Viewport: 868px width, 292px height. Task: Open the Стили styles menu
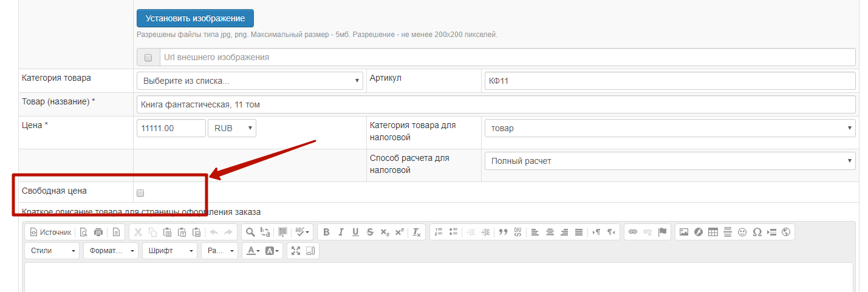[52, 251]
